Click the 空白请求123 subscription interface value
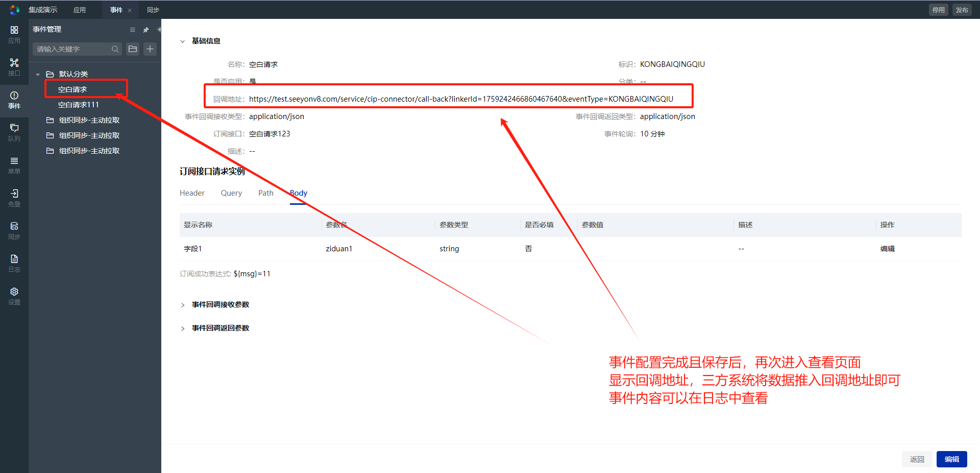The height and width of the screenshot is (473, 980). (269, 134)
